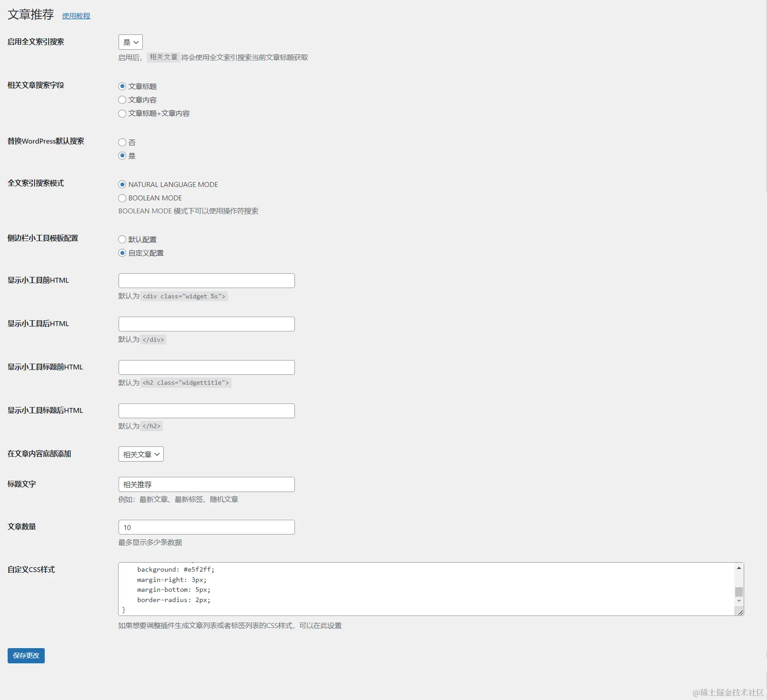Click the 保存更改 save button
The height and width of the screenshot is (700, 767).
(26, 656)
